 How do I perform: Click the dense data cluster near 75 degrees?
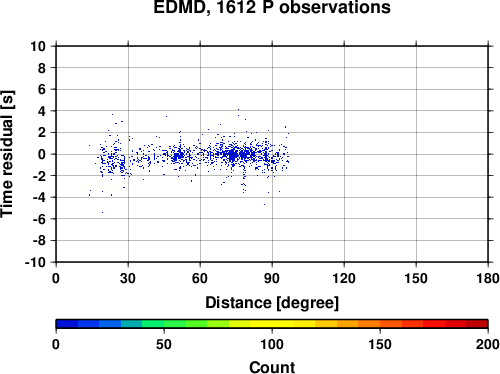(x=233, y=155)
